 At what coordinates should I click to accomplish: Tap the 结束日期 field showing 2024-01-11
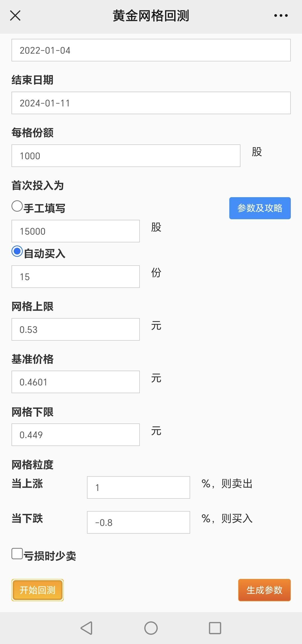[x=151, y=103]
